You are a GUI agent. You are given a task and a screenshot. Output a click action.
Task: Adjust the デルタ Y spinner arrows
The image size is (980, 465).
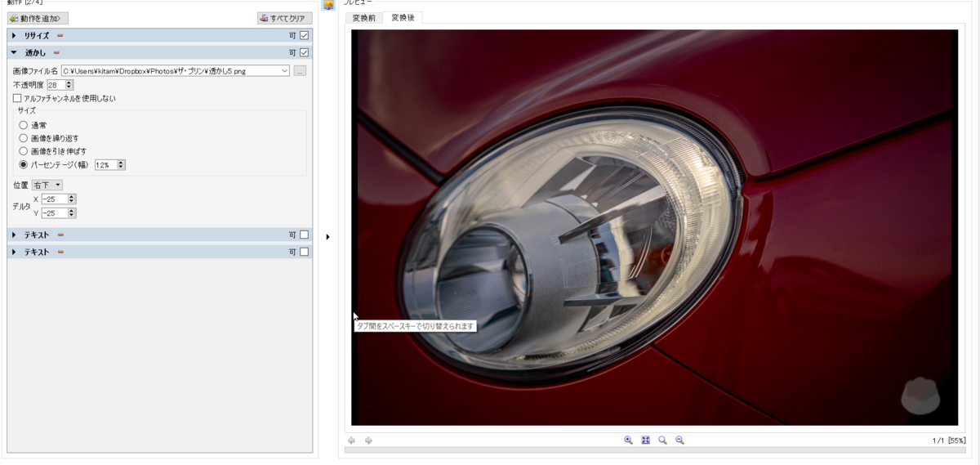pos(72,213)
